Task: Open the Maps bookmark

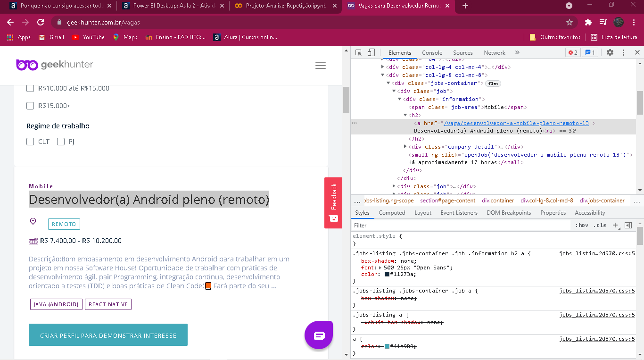Action: click(x=125, y=37)
